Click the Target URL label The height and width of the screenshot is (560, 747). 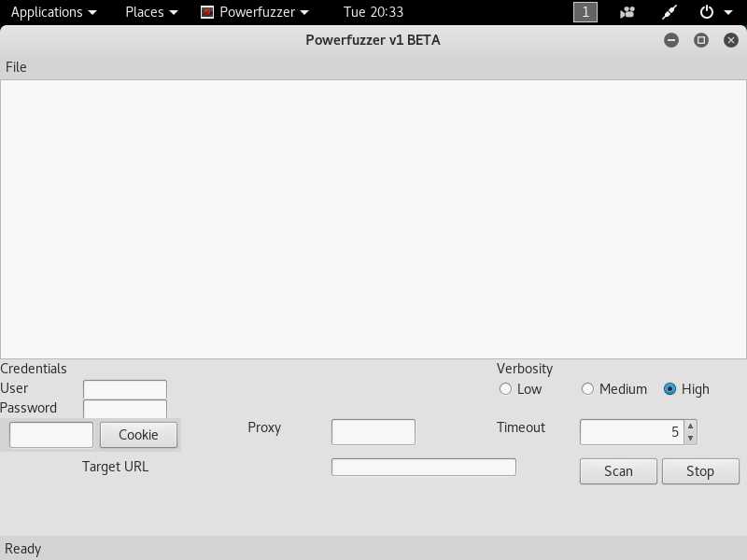(x=115, y=467)
